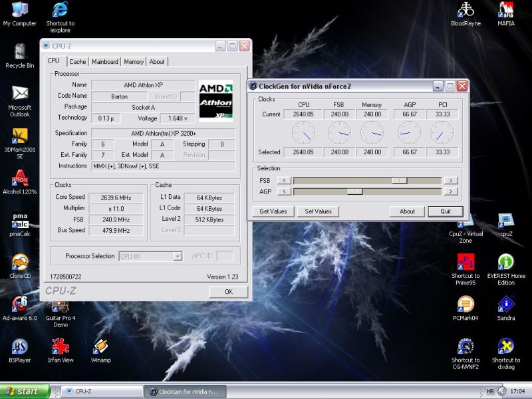Click the FSB slider left arrow
This screenshot has width=532, height=399.
click(x=284, y=180)
